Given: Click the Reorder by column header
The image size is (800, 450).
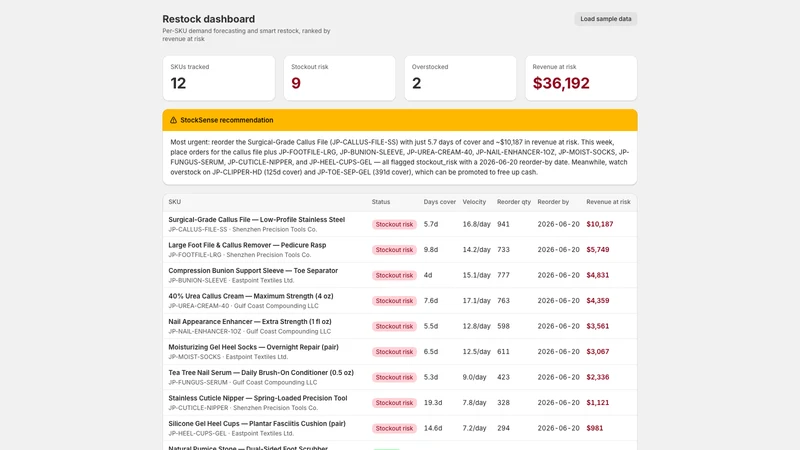Looking at the screenshot, I should tap(553, 202).
